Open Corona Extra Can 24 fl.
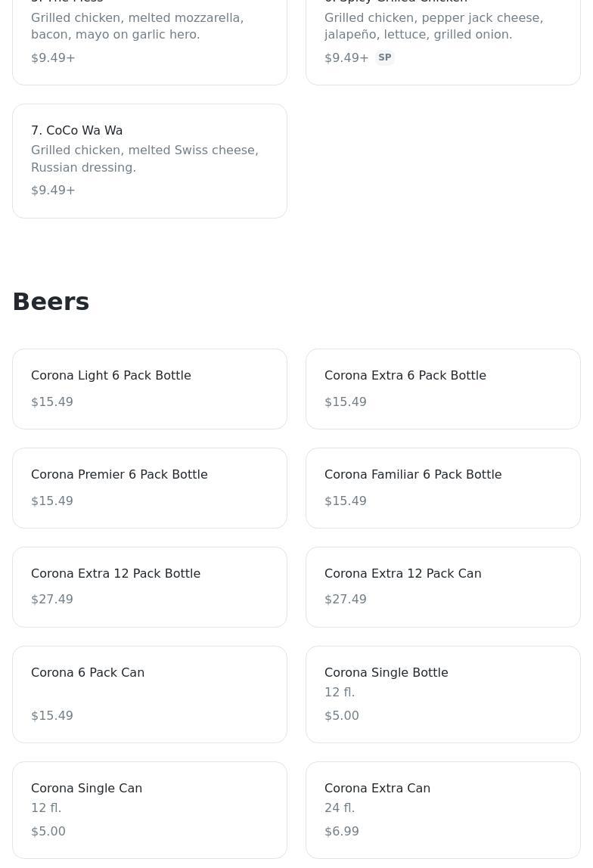Screen dimensions: 593x868 coord(443,811)
